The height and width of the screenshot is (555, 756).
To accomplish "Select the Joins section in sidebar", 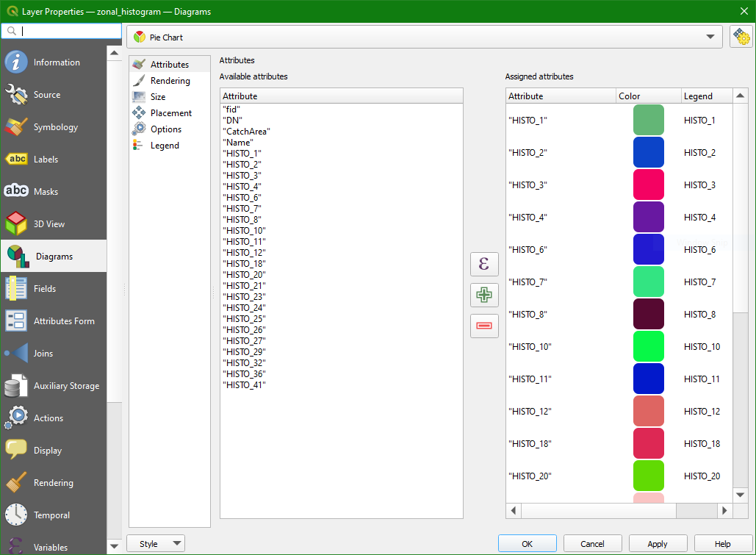I will click(43, 354).
